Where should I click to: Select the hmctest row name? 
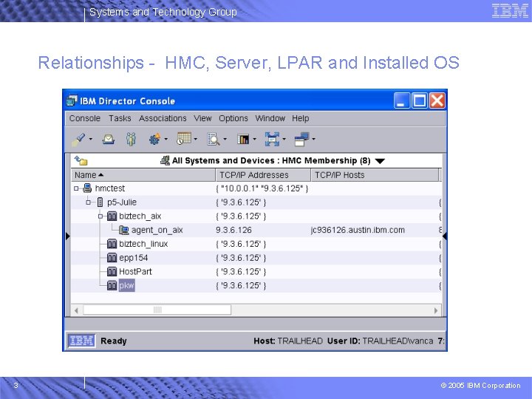click(x=110, y=188)
